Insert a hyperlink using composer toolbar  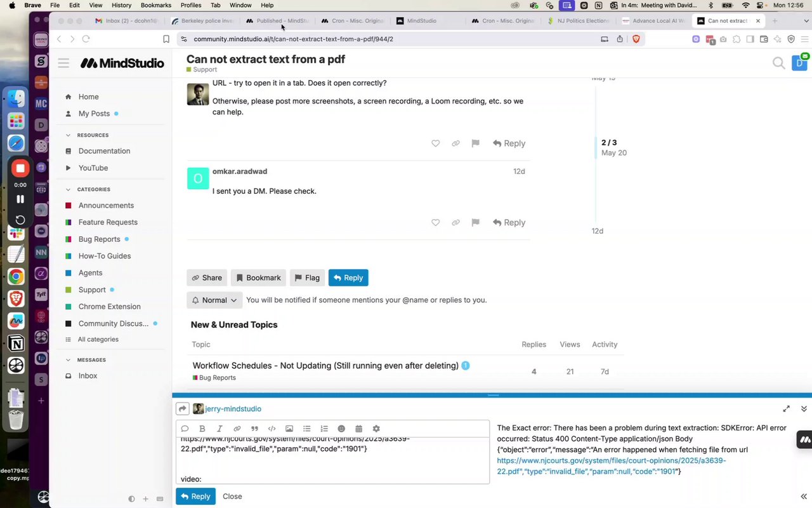[x=237, y=429]
